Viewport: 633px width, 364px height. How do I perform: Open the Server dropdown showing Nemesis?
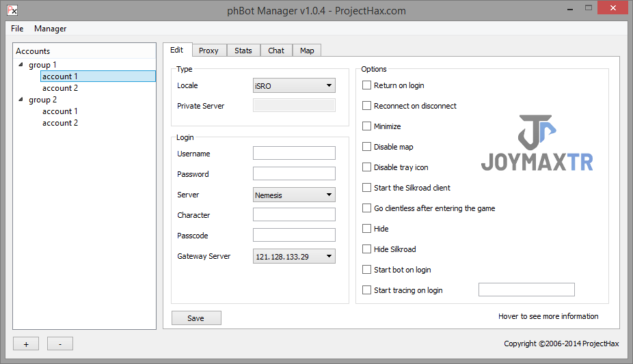295,195
